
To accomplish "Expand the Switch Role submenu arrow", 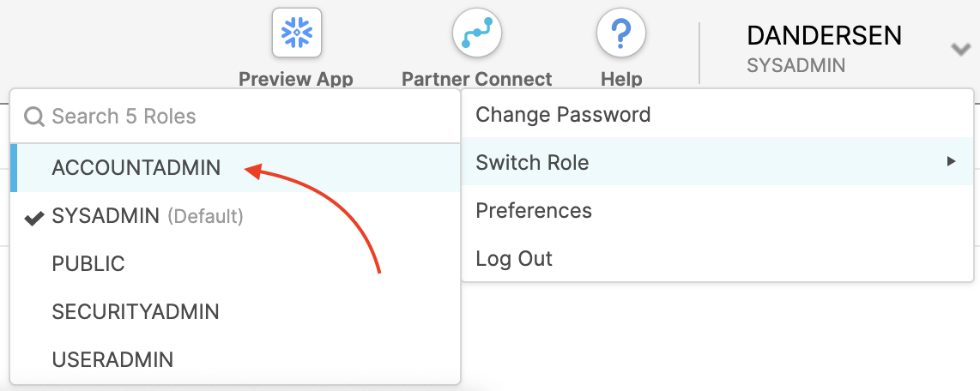I will coord(950,161).
